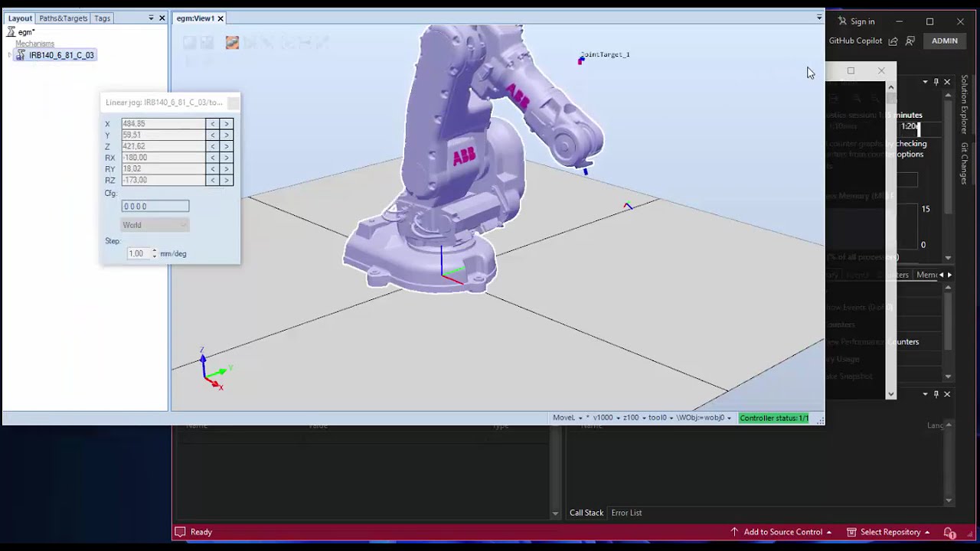Switch to the Paths&Targets tab
Viewport: 980px width, 551px height.
[64, 18]
